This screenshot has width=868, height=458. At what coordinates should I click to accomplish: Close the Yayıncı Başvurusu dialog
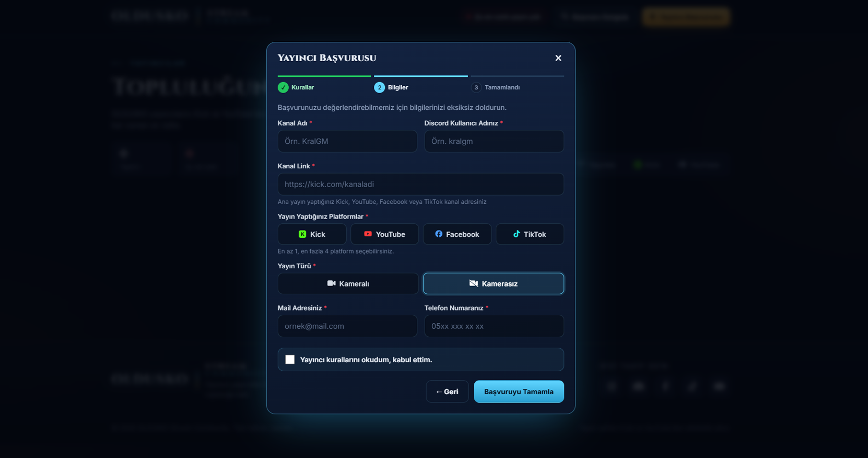558,58
